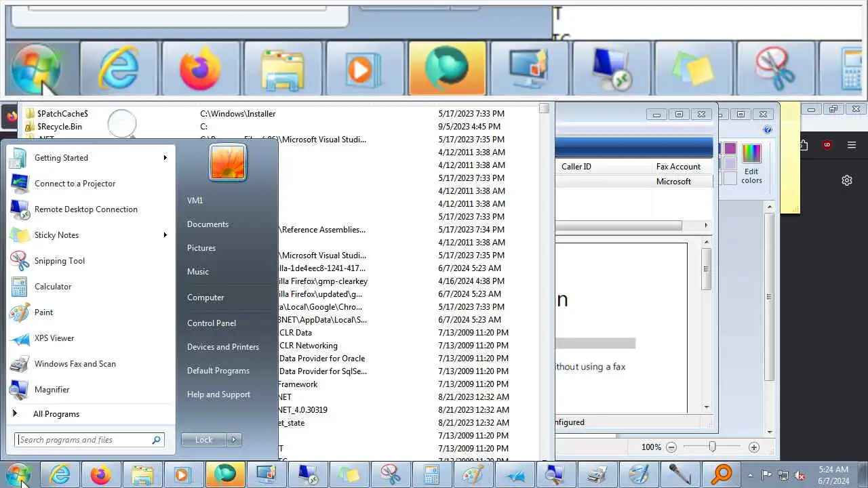This screenshot has height=488, width=868.
Task: Select $PatchCache$ row in file list
Action: [x=282, y=114]
